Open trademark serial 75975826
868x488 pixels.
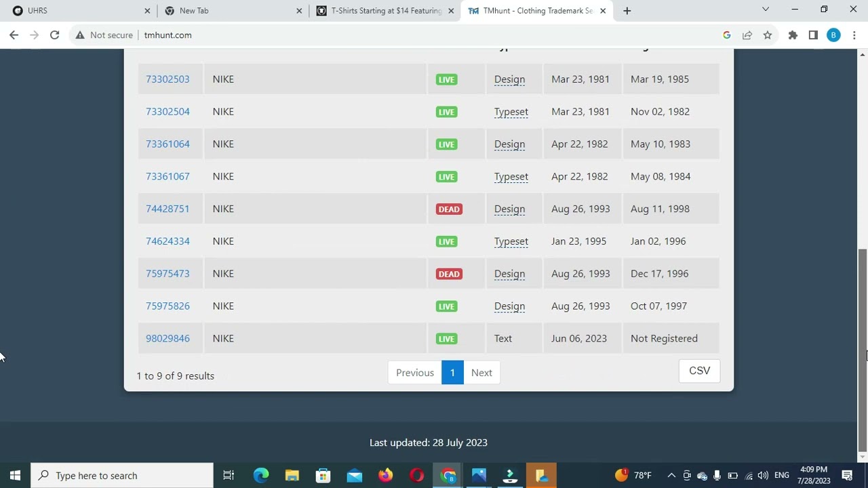[167, 306]
